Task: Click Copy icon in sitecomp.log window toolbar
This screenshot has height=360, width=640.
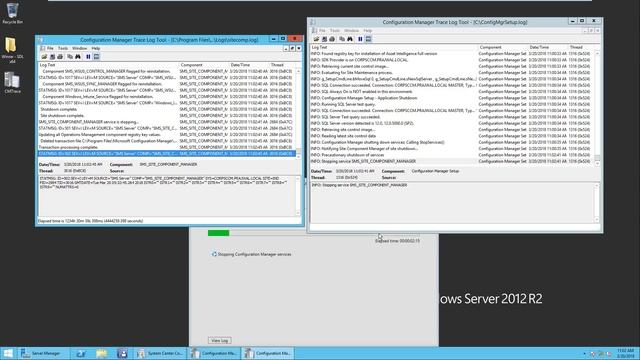Action: click(70, 57)
